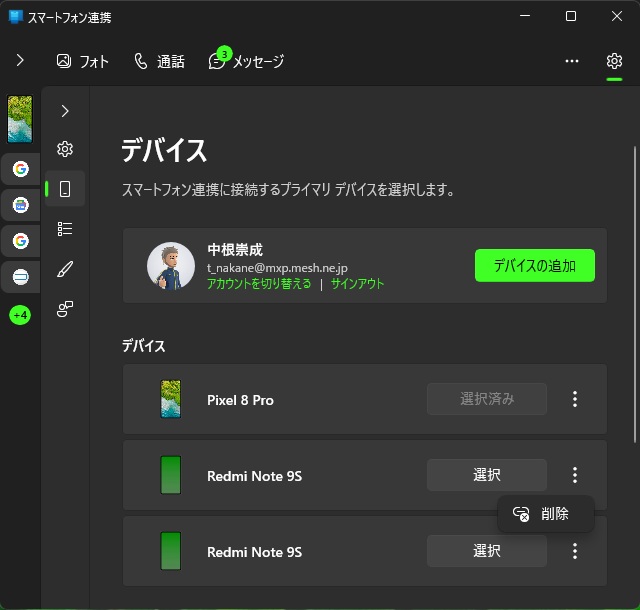Screen dimensions: 640x610
Task: Select the first Redmi Note 9S device
Action: click(x=487, y=475)
